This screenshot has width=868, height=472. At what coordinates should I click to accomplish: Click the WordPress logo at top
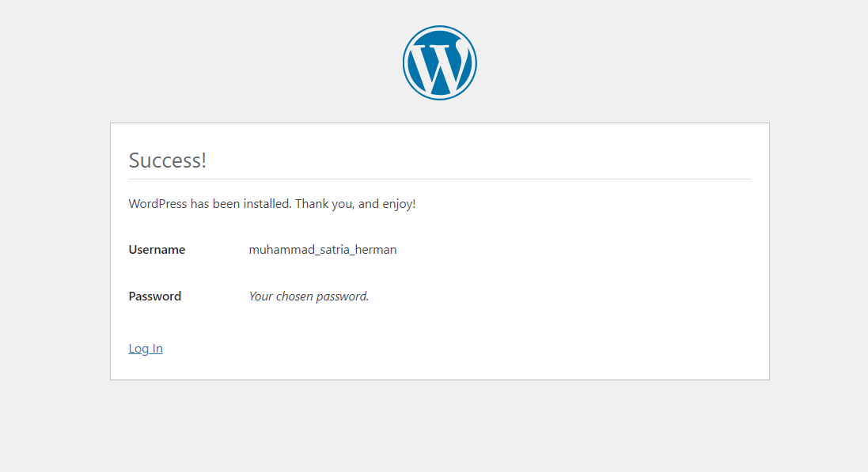pyautogui.click(x=439, y=62)
